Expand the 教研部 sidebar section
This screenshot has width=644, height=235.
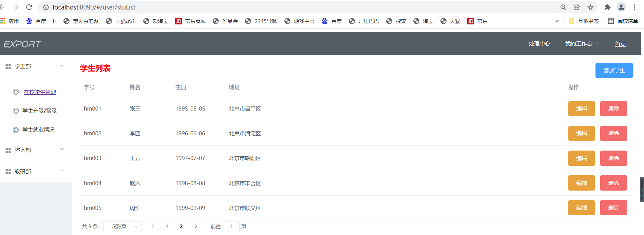point(36,172)
